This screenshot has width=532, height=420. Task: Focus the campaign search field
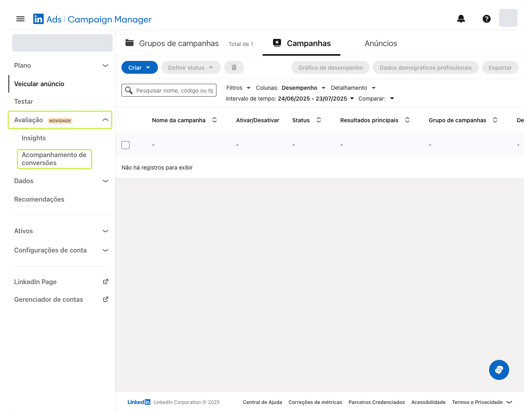click(x=169, y=90)
